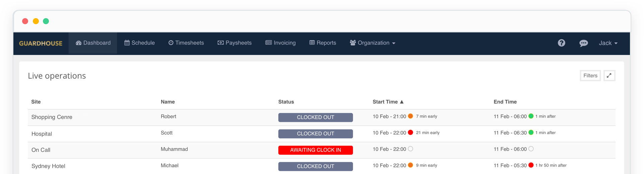
Task: Open the Timesheets tab
Action: tap(186, 43)
